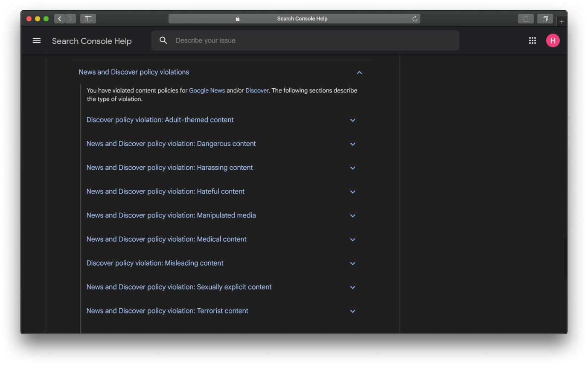
Task: Click the Safari share button
Action: click(526, 19)
